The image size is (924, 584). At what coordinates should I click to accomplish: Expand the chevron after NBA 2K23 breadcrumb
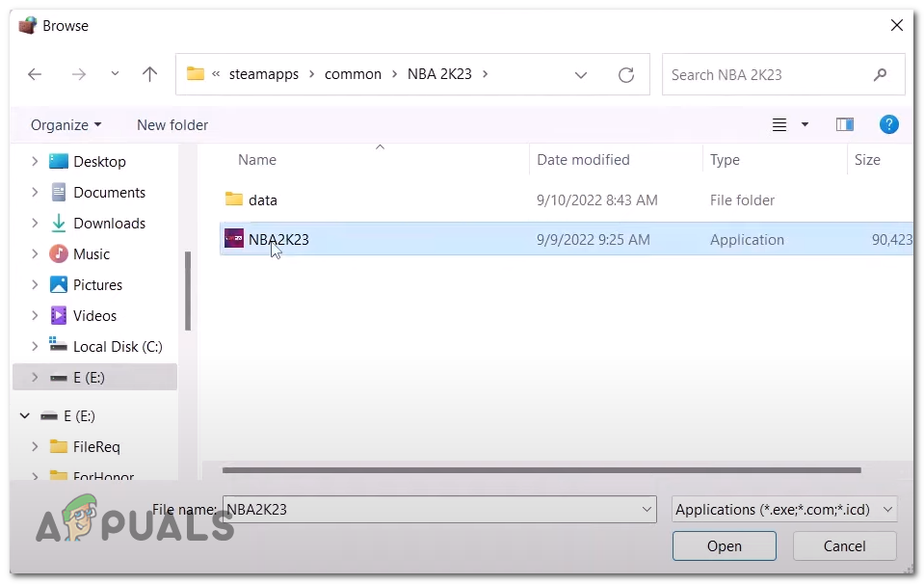pos(486,74)
